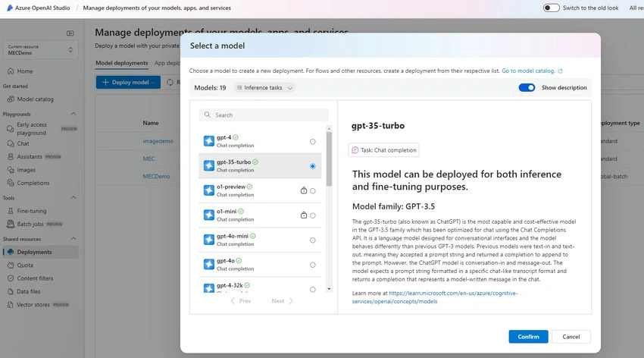Toggle Switch to the old look

[551, 8]
